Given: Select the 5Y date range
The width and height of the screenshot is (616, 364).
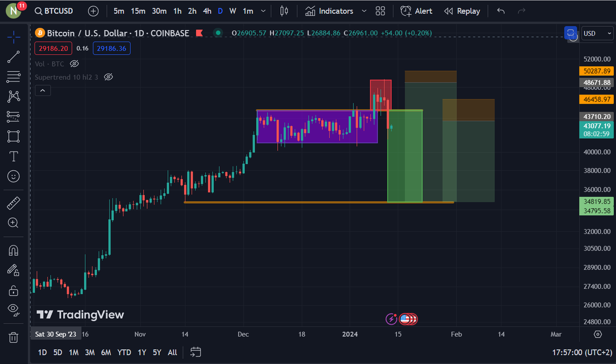Looking at the screenshot, I should point(157,352).
